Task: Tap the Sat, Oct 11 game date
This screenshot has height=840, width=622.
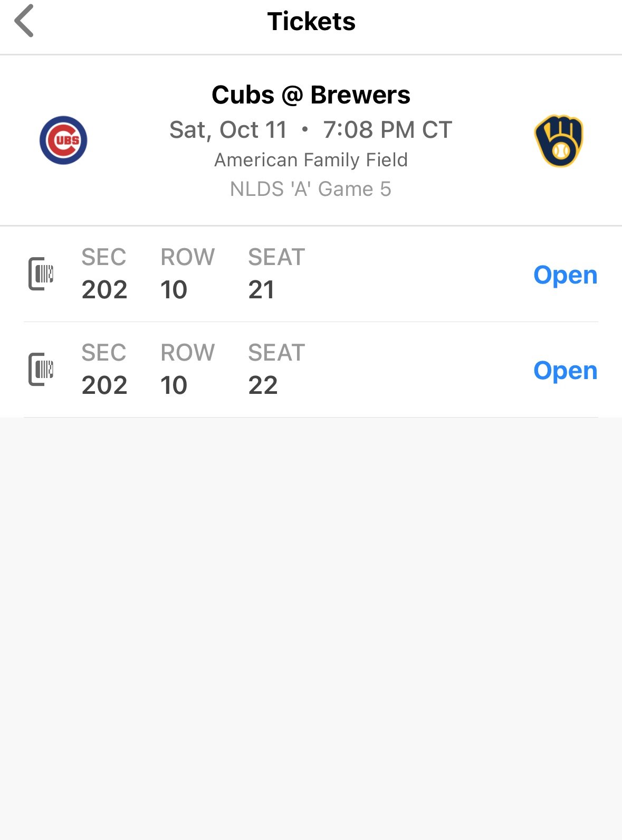Action: click(x=228, y=130)
